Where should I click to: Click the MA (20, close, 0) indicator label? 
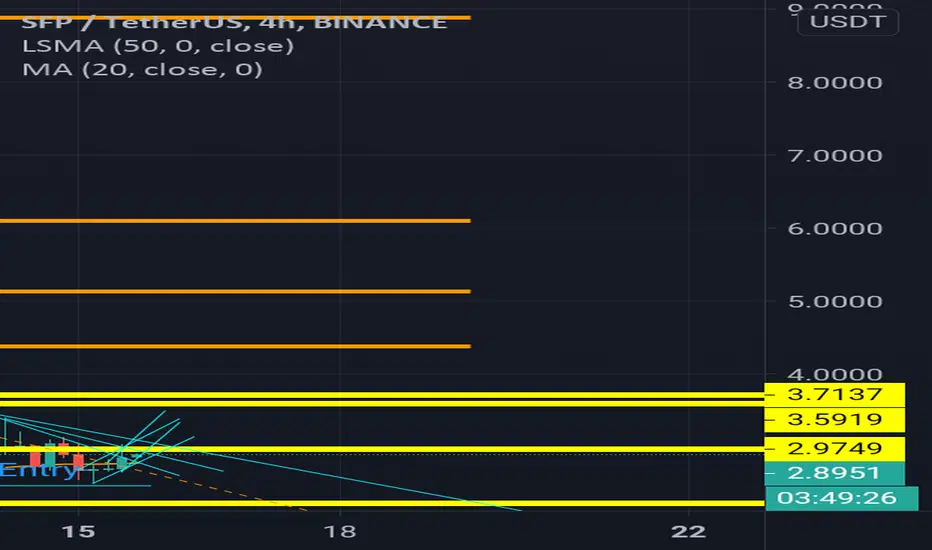[x=142, y=70]
